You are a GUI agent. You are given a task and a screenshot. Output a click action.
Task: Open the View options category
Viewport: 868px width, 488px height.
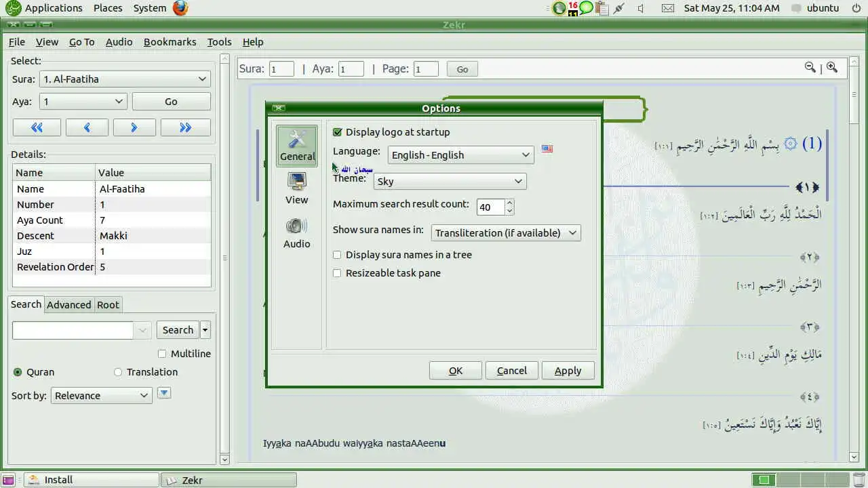pos(296,188)
